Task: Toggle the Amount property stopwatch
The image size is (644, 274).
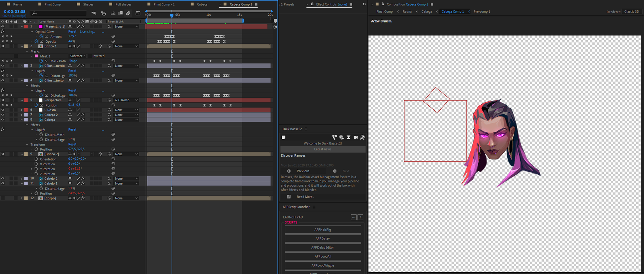Action: click(41, 36)
